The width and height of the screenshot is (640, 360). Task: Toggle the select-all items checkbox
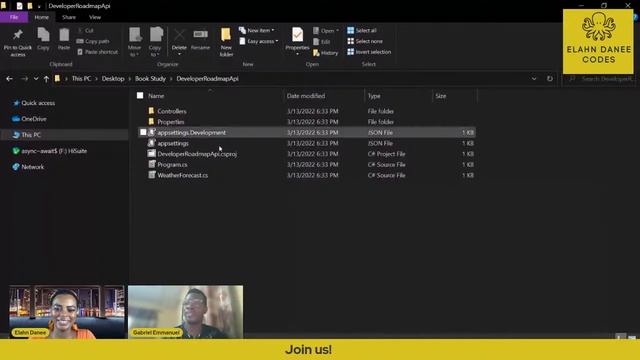140,96
